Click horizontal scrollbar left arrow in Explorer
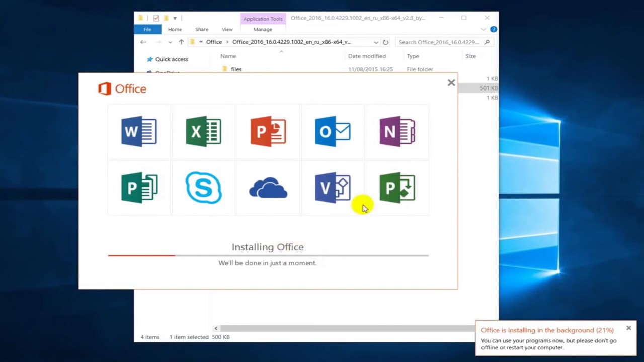The height and width of the screenshot is (362, 644). (216, 328)
